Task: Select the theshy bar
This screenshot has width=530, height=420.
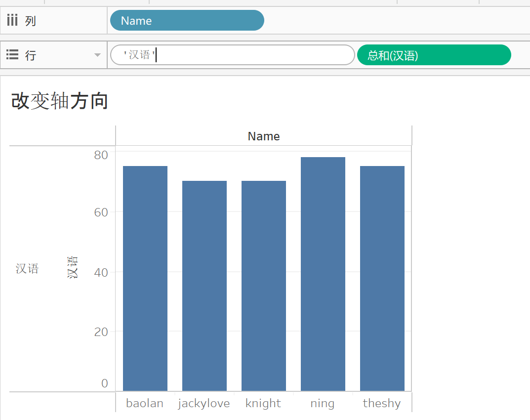Action: click(382, 278)
